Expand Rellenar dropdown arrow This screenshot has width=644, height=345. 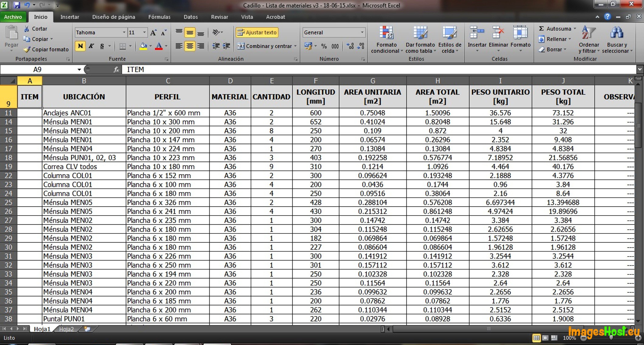pos(570,39)
